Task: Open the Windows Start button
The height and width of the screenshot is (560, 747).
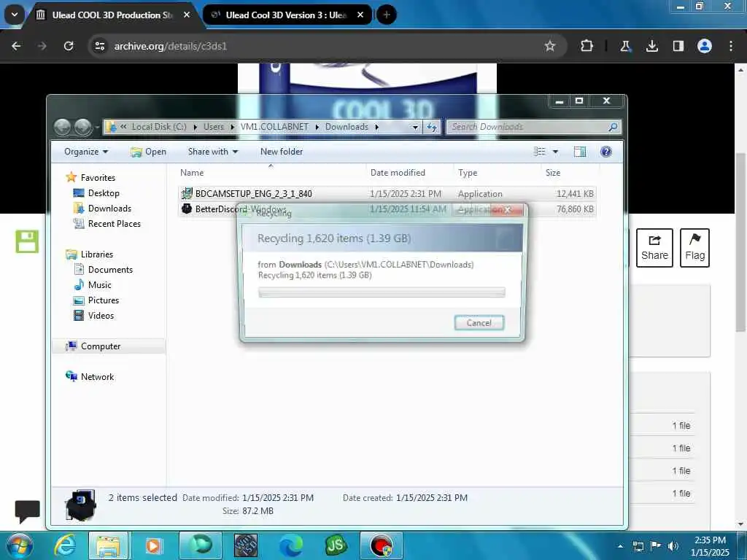Action: [x=20, y=546]
